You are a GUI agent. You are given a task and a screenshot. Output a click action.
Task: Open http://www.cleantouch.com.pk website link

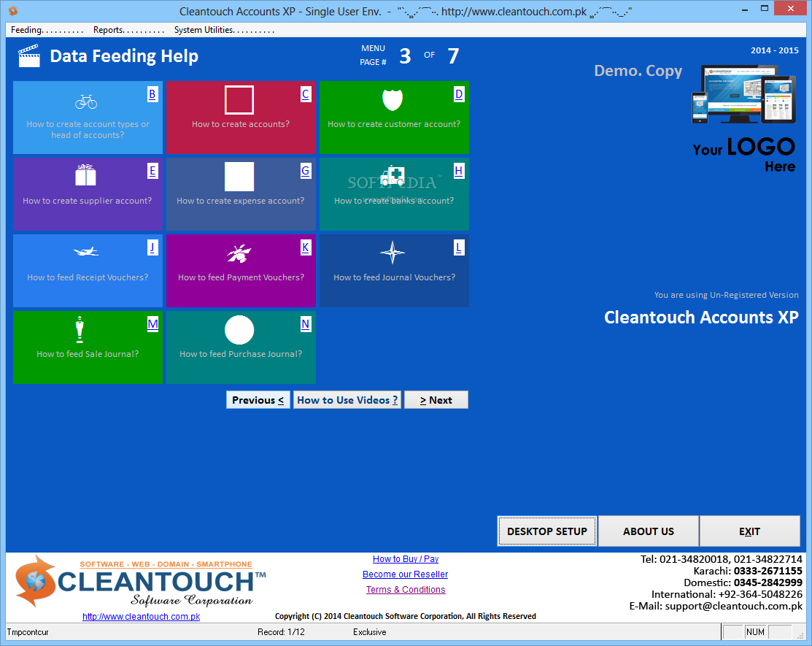pyautogui.click(x=142, y=617)
